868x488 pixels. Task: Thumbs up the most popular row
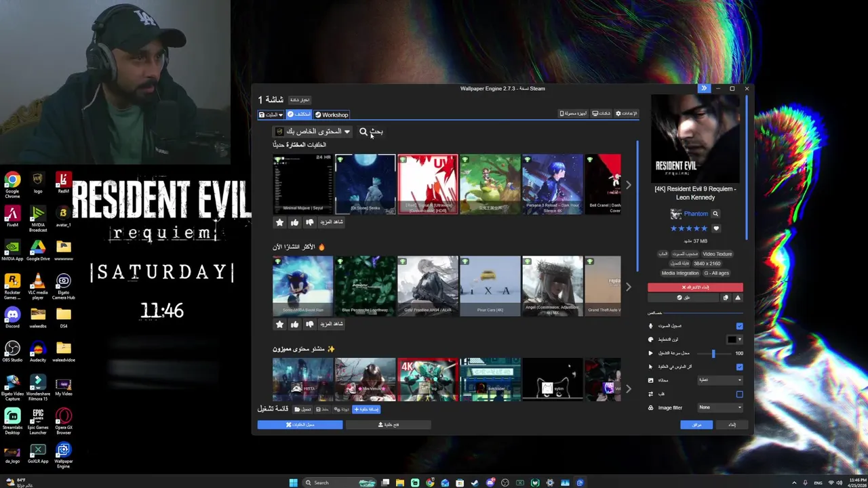(294, 324)
